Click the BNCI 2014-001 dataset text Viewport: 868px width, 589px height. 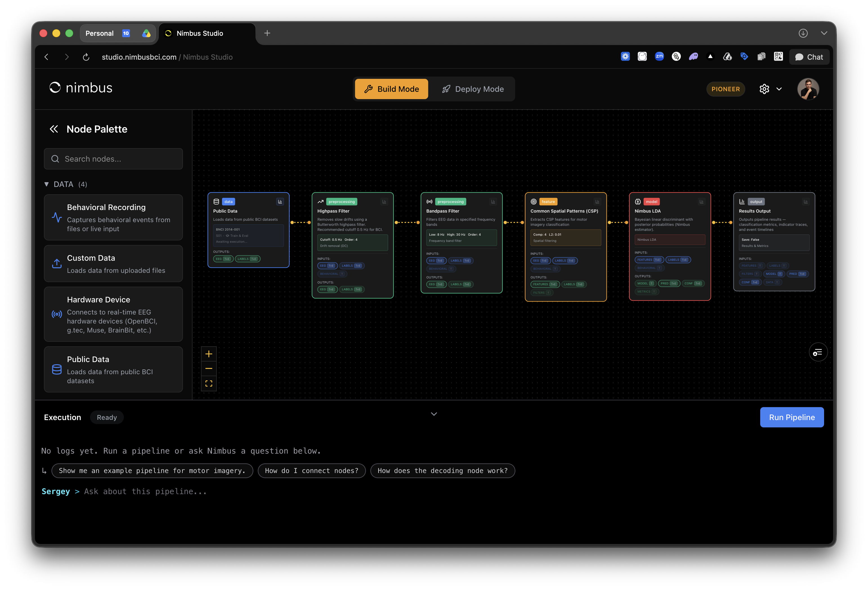click(x=227, y=229)
